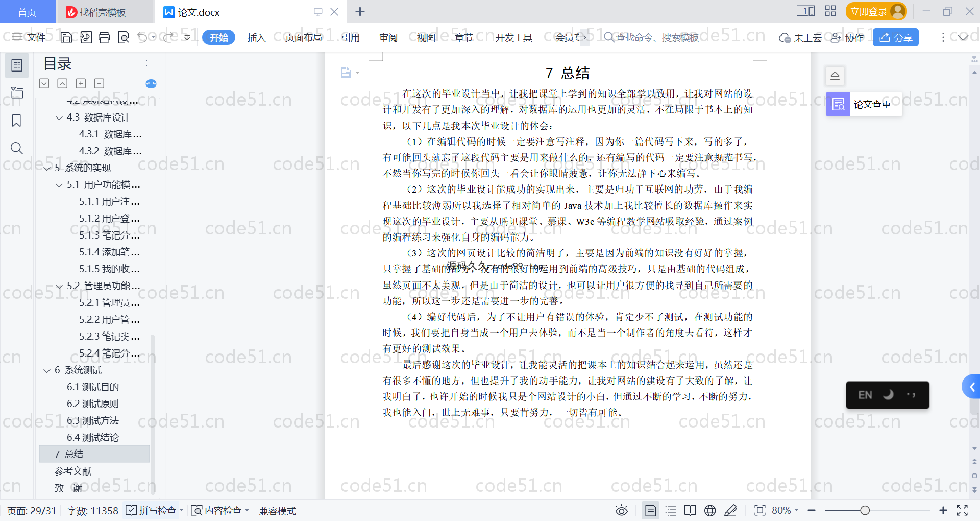Select the 开始 ribbon tab
This screenshot has width=980, height=521.
click(x=218, y=37)
